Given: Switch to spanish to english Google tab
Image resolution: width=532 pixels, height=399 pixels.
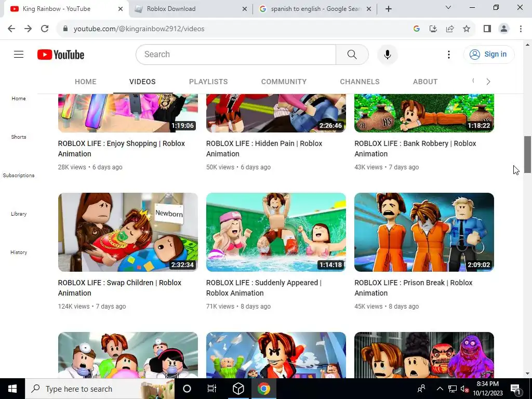Looking at the screenshot, I should pos(315,9).
